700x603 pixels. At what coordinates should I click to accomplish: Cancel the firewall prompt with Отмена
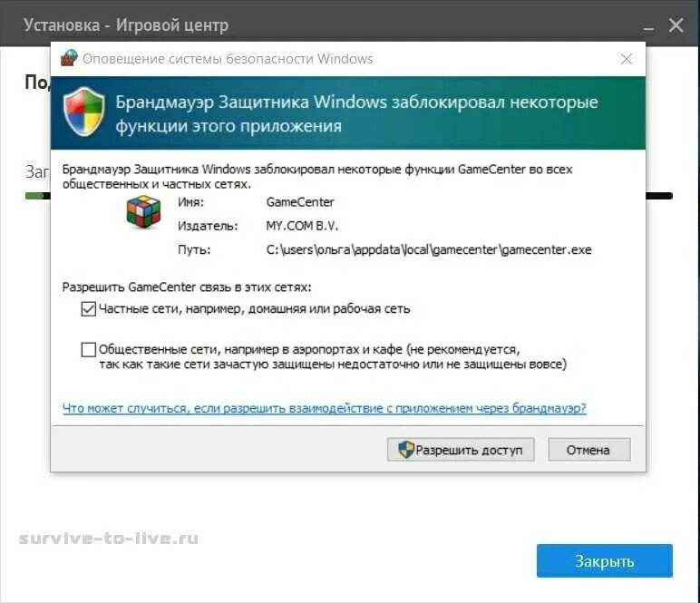tap(589, 450)
